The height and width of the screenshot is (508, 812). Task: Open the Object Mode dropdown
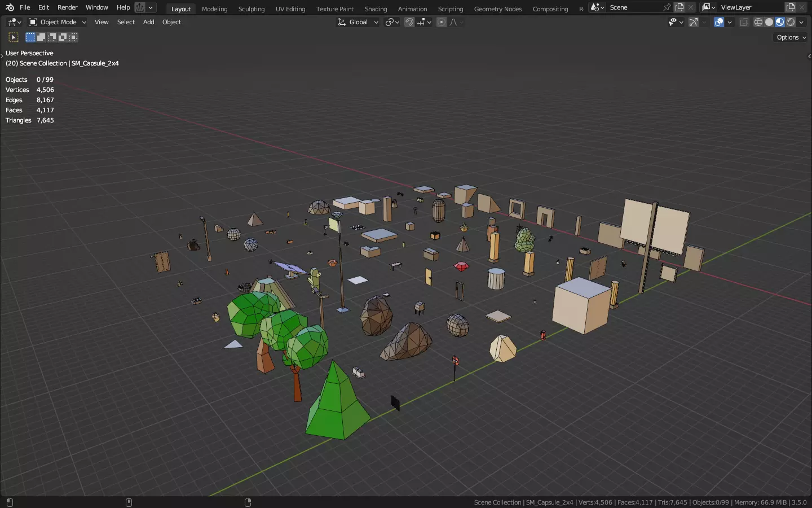58,22
